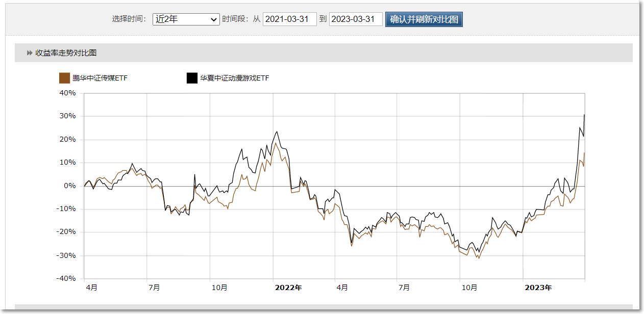Click the 10% y-axis label
The image size is (644, 314).
[x=68, y=163]
